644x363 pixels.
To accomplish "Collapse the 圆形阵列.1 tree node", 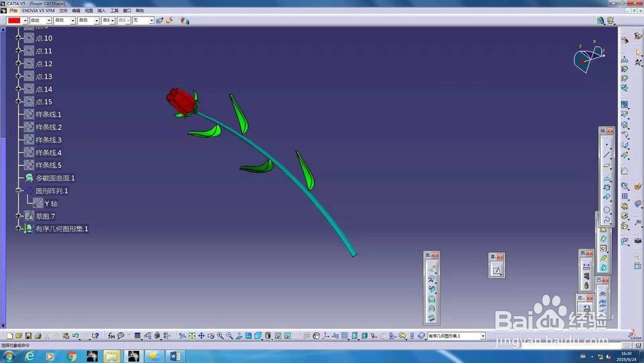I will coord(18,190).
